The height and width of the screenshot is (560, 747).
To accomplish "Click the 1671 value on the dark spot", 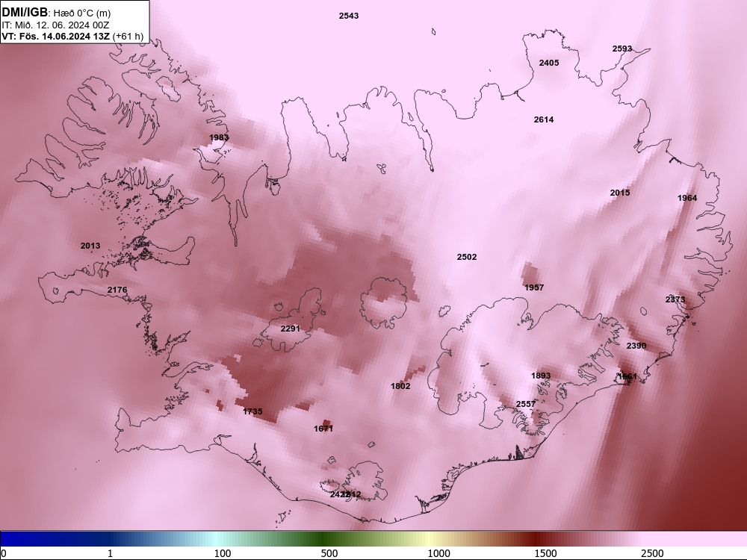I will (323, 429).
